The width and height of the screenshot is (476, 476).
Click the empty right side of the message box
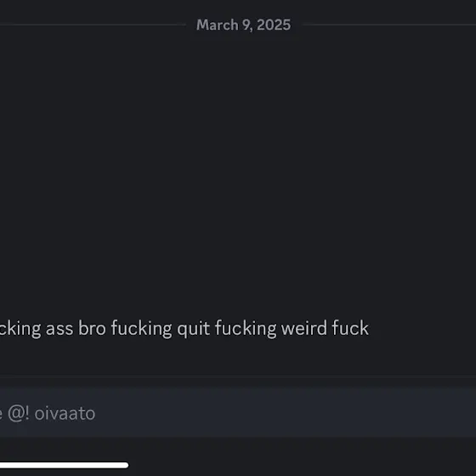click(286, 412)
